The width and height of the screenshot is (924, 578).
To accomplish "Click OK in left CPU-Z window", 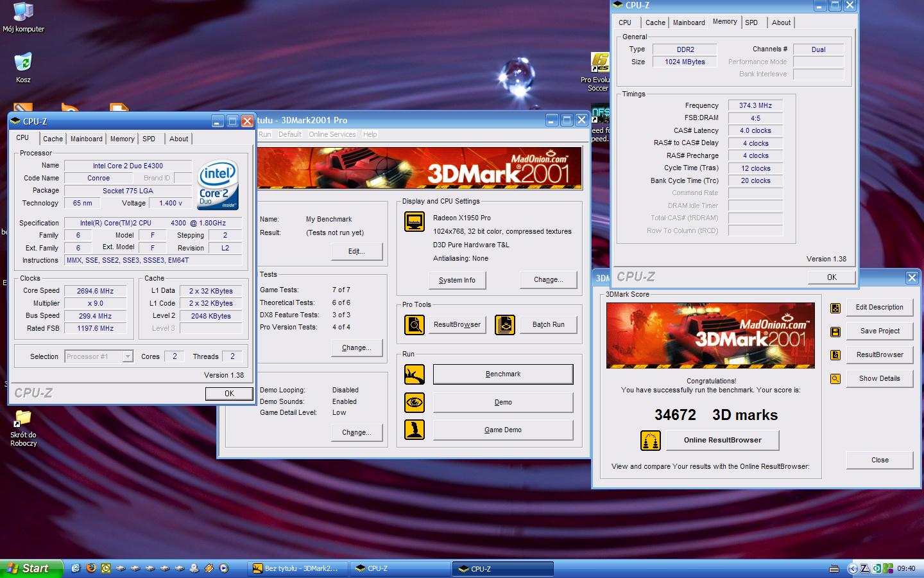I will click(229, 394).
